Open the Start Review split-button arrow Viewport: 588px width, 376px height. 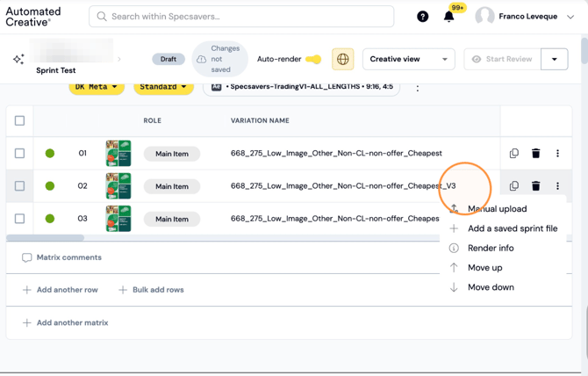coord(555,59)
